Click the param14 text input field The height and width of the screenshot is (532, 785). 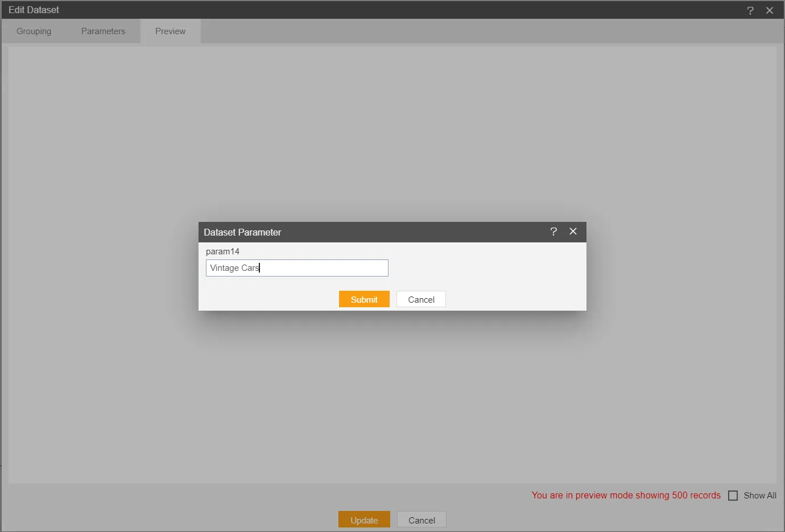click(297, 268)
